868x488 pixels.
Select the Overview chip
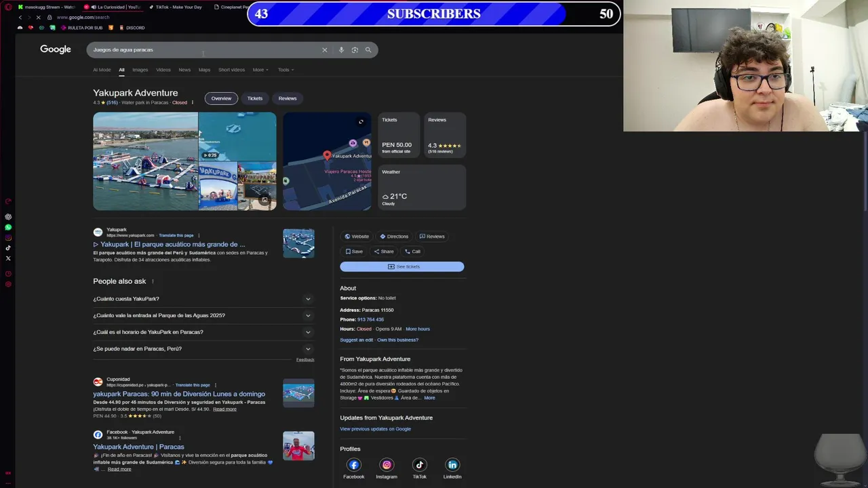pos(221,98)
